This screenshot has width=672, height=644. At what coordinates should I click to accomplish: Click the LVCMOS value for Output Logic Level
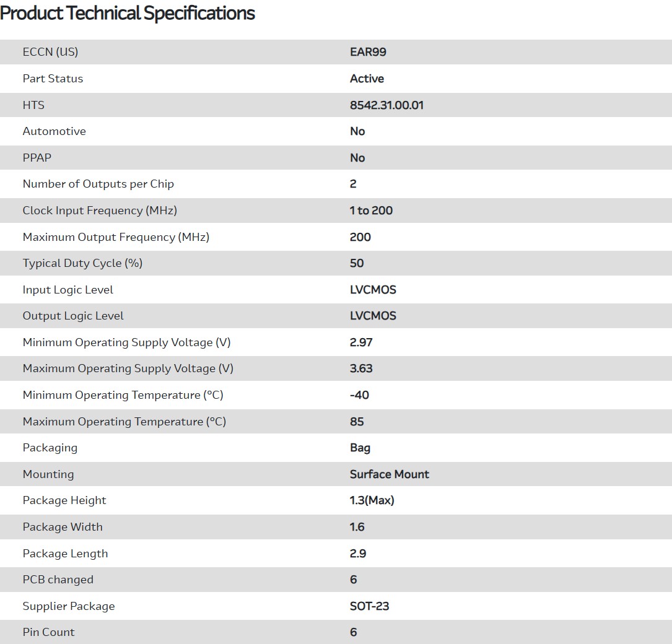pos(373,316)
